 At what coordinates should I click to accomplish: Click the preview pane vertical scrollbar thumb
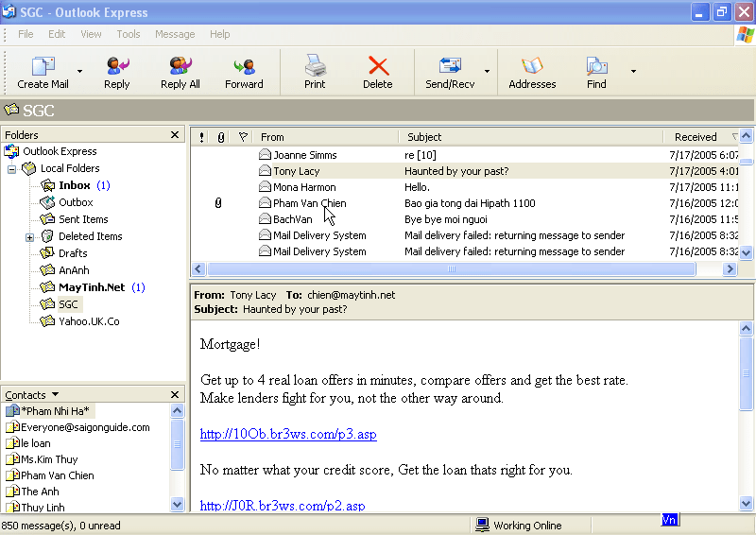point(746,373)
